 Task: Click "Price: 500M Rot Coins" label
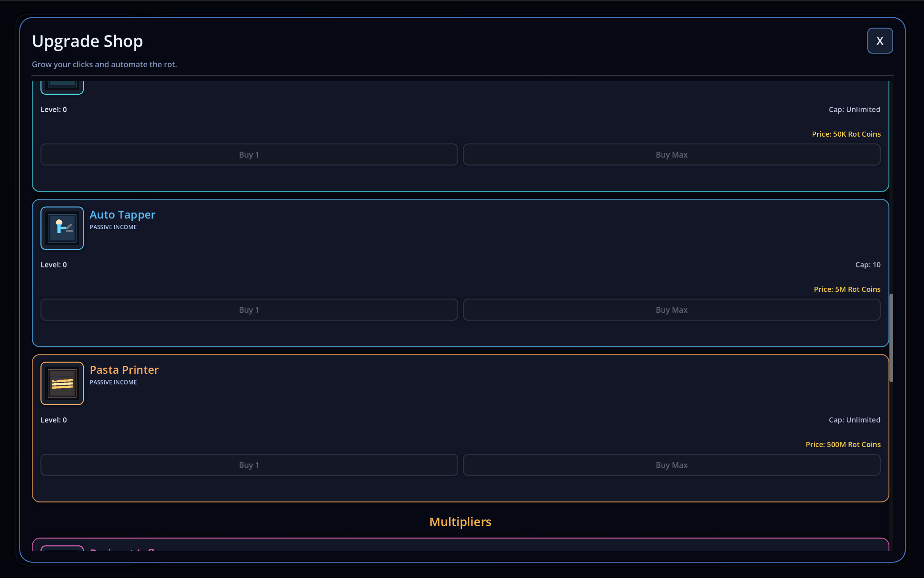point(843,445)
